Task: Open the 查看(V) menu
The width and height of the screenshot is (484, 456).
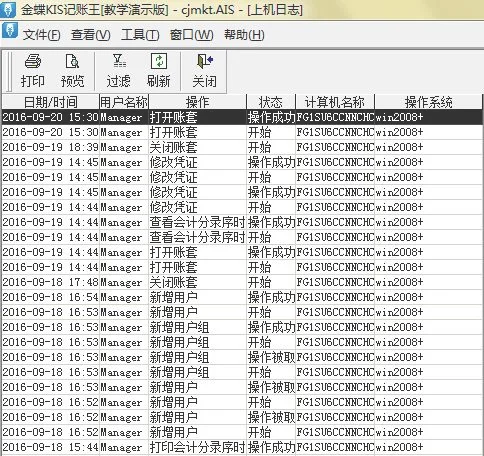Action: [x=90, y=35]
